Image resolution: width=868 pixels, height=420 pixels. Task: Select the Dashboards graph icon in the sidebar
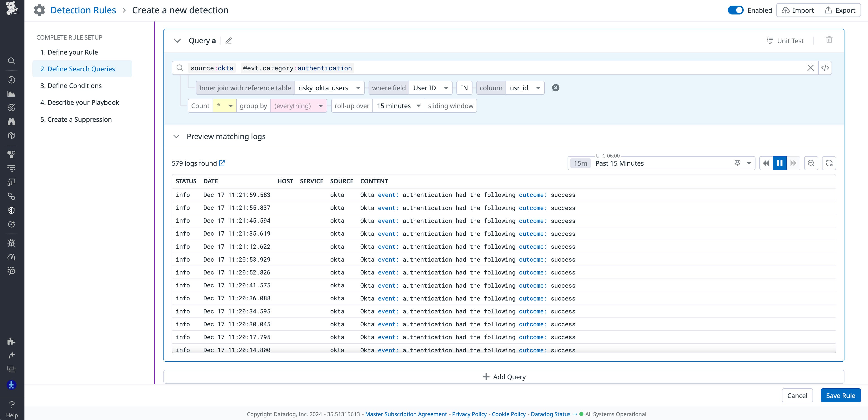tap(12, 94)
